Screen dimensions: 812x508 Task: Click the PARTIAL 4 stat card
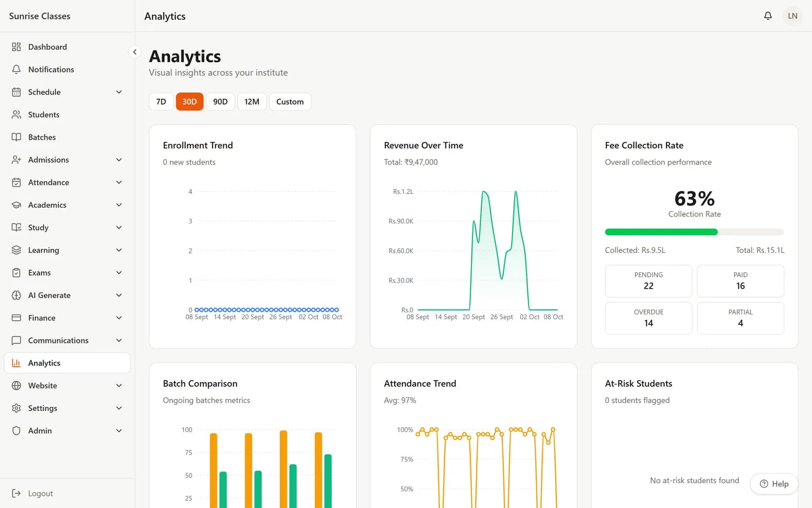click(740, 319)
